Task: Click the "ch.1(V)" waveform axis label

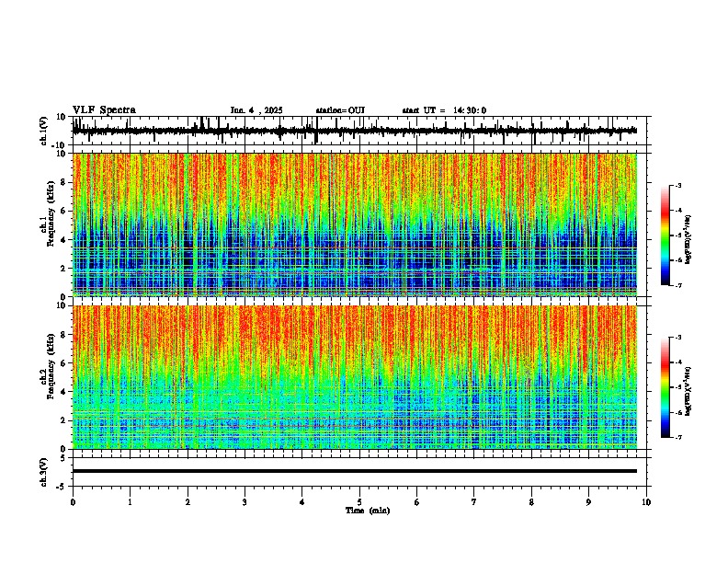Action: click(x=44, y=131)
